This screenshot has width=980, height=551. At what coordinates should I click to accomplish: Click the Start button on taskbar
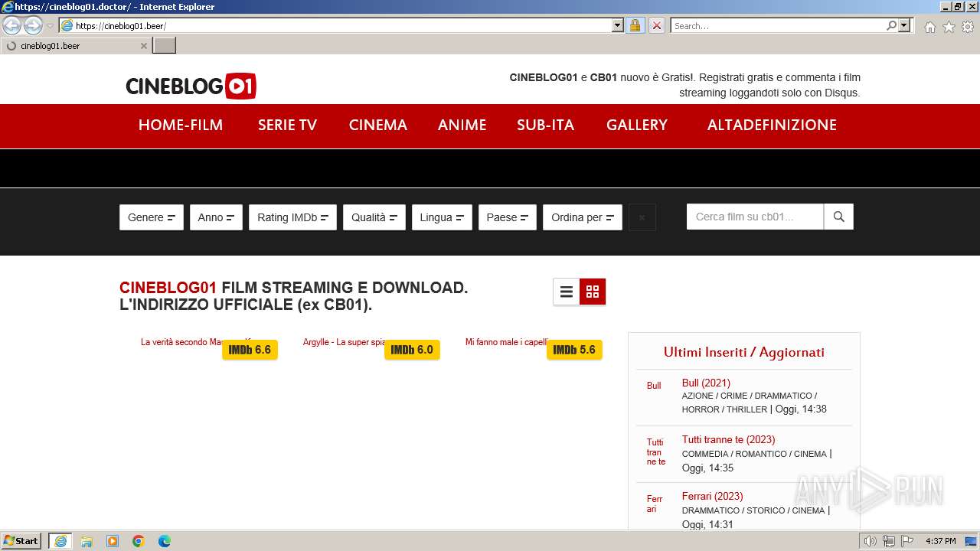point(21,540)
